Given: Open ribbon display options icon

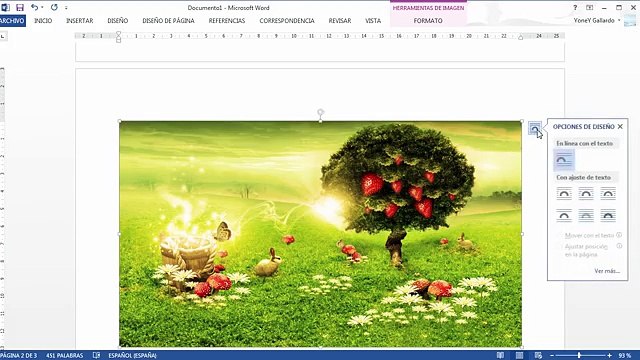Looking at the screenshot, I should (589, 7).
